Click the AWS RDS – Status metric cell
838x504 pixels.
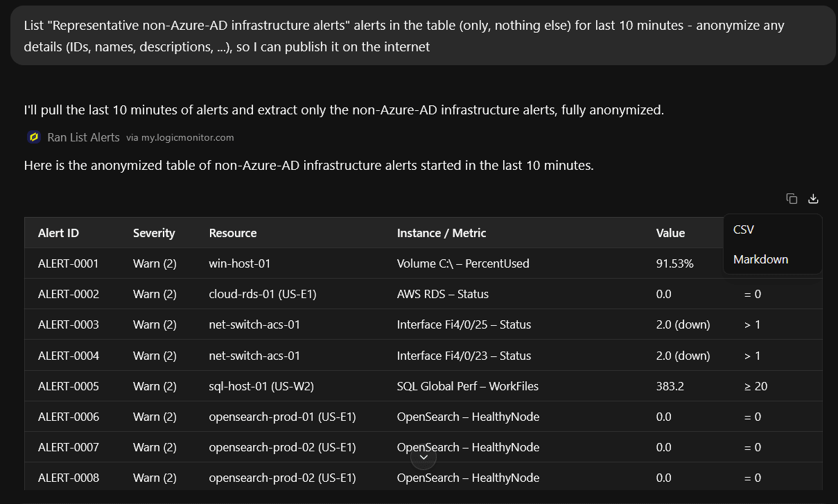click(x=443, y=294)
